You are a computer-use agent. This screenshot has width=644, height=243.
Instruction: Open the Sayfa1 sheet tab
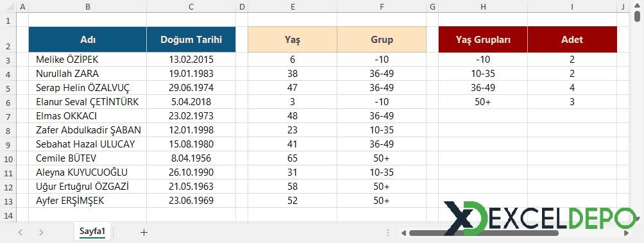(x=92, y=232)
